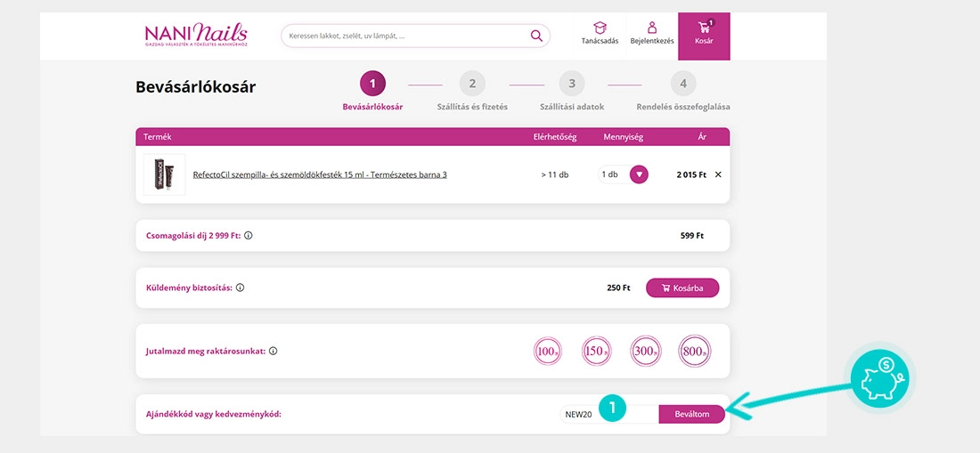
Task: Select the 300 Ft tip coin
Action: pos(646,351)
